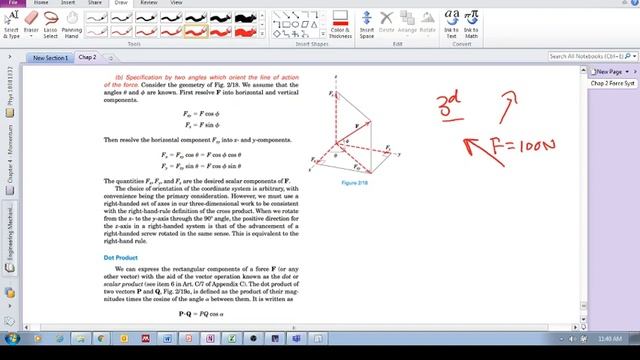Open Color & Thickness dialog
The image size is (640, 360).
(x=340, y=24)
